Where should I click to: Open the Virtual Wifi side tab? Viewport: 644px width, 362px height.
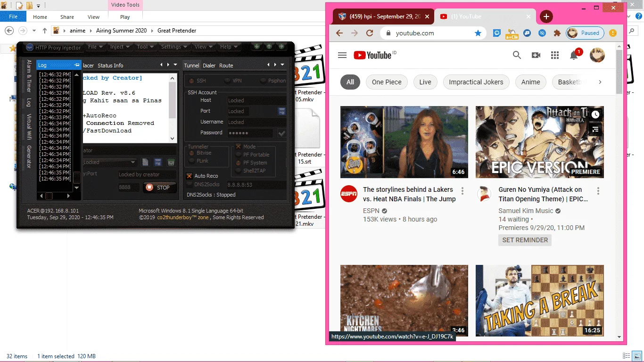[x=29, y=127]
